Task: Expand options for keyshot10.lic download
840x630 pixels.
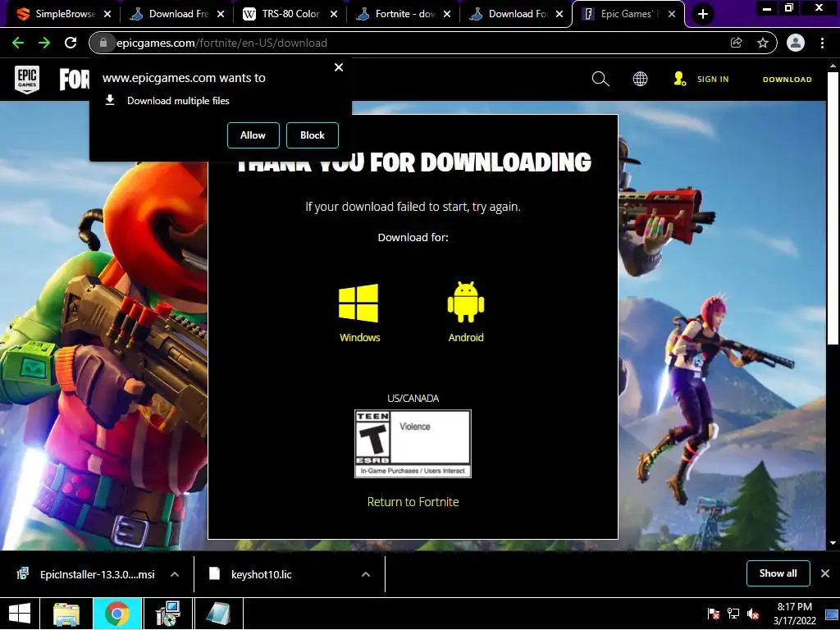Action: [x=366, y=574]
